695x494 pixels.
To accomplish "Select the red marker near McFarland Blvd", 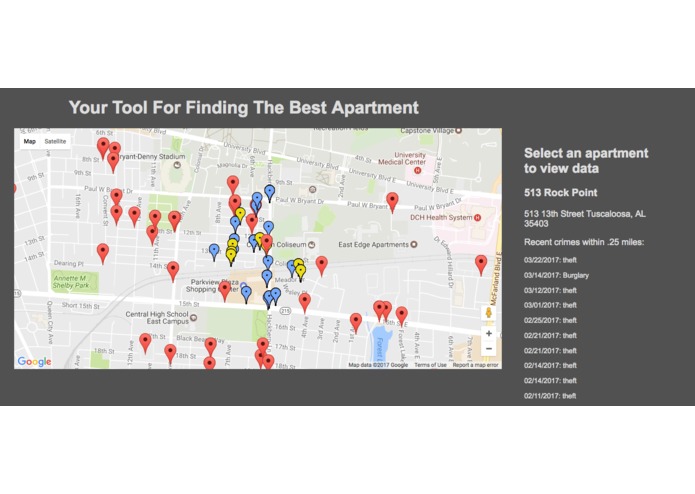I will pos(481,264).
